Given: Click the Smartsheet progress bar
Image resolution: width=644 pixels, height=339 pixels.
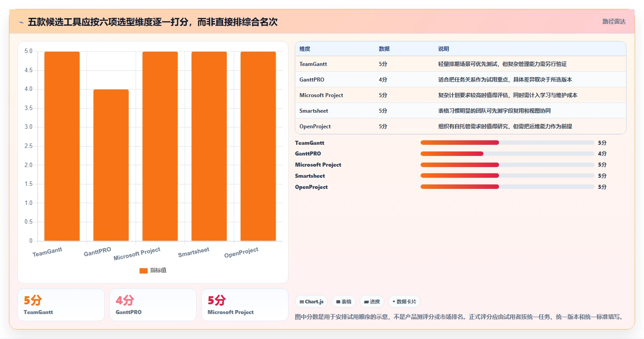Looking at the screenshot, I should [507, 176].
